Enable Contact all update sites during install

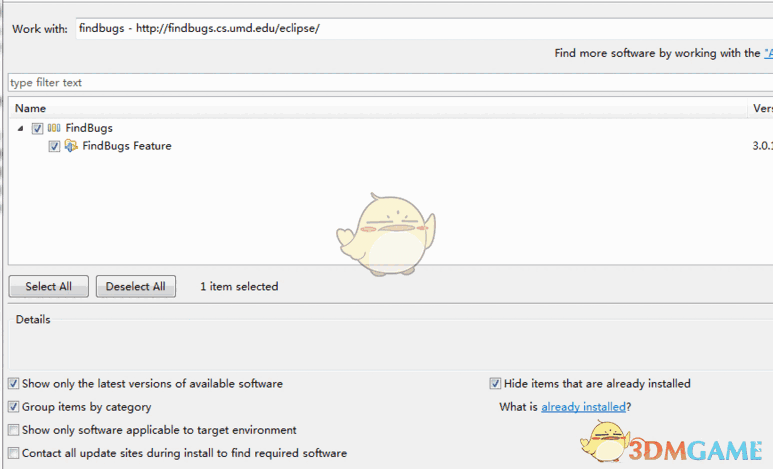click(14, 453)
